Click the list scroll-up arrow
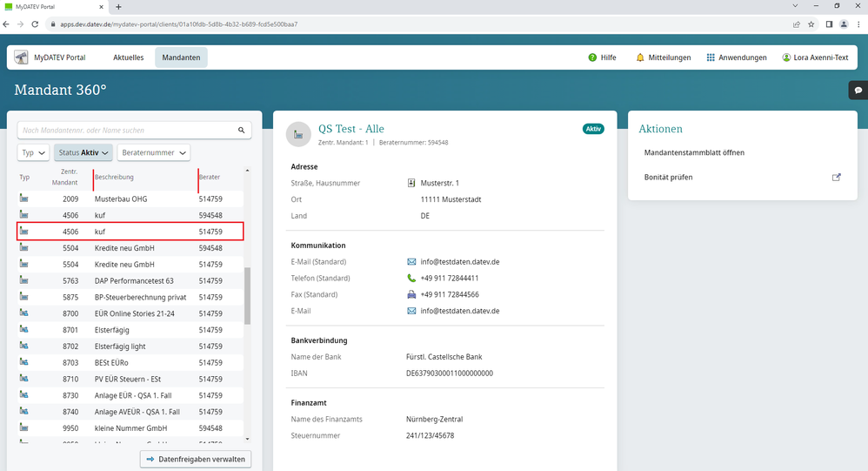 pos(248,171)
